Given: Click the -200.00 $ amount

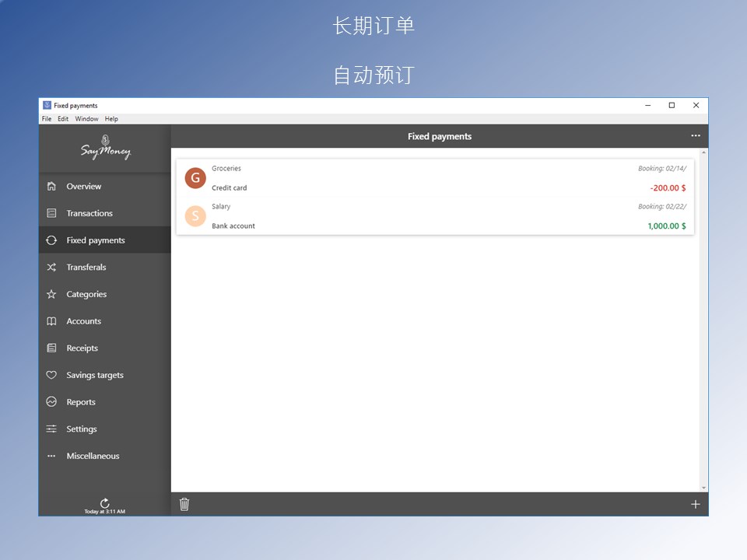Looking at the screenshot, I should click(668, 188).
